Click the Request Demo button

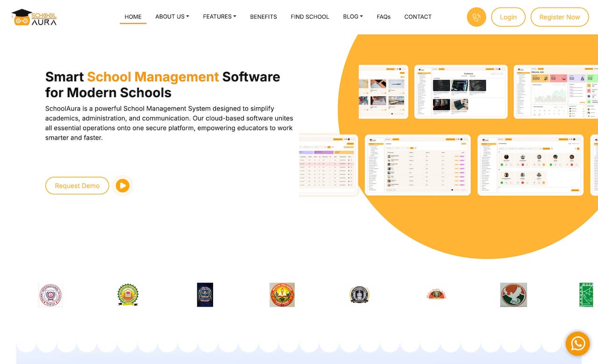(x=77, y=186)
